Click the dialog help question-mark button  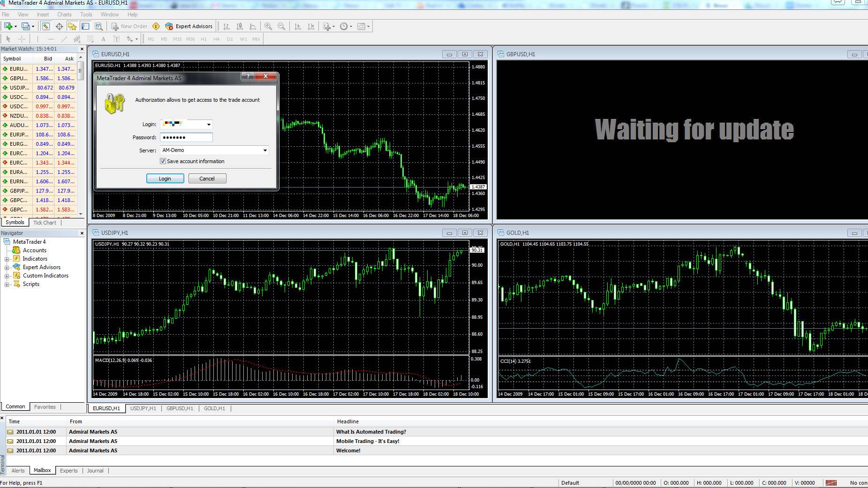pyautogui.click(x=248, y=76)
